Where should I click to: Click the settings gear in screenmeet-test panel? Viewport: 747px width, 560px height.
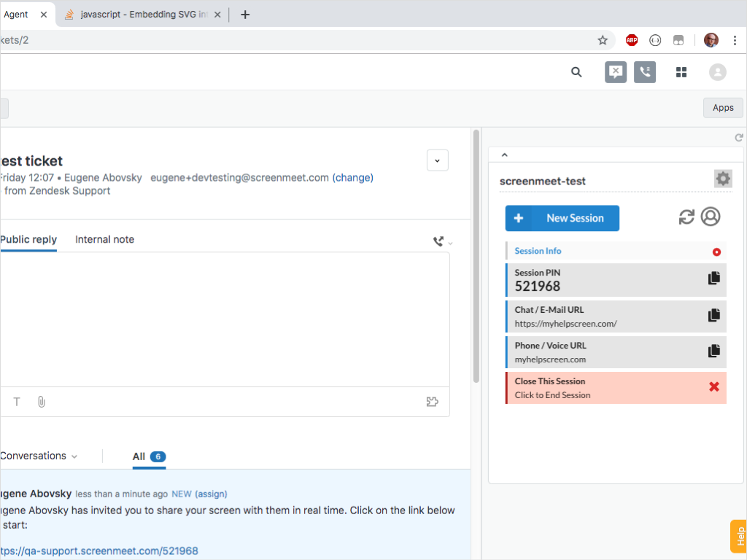pyautogui.click(x=722, y=179)
